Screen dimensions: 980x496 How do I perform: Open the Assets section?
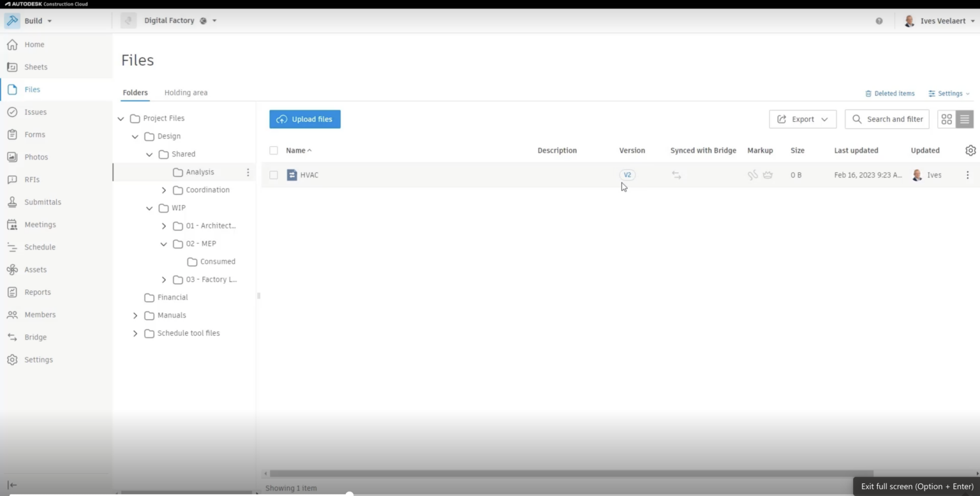pos(34,269)
